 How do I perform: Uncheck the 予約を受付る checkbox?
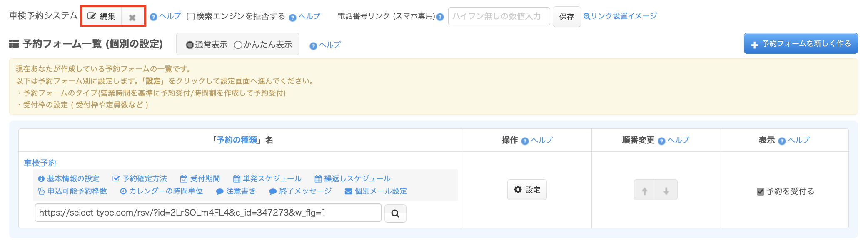point(761,191)
